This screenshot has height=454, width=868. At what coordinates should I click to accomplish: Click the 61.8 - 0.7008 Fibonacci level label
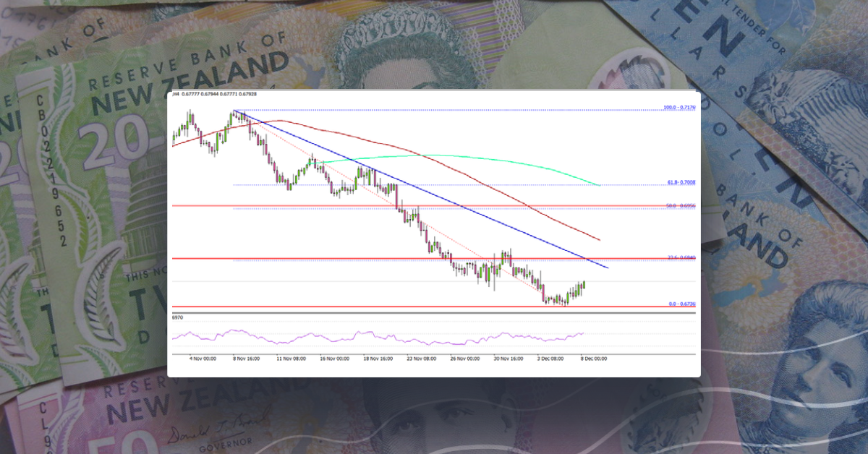681,183
